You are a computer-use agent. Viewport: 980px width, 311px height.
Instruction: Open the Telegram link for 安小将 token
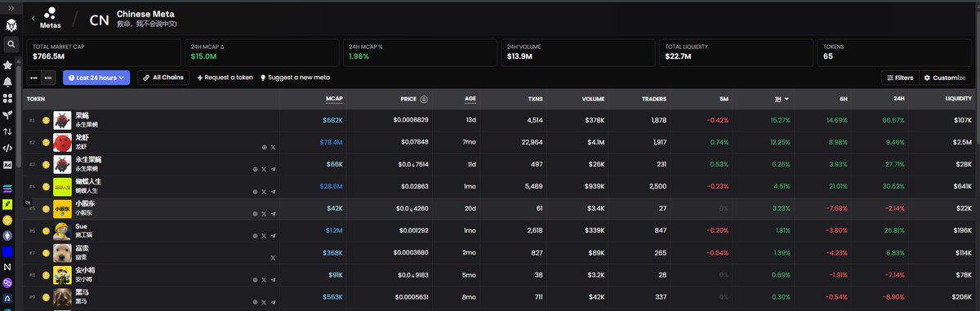(273, 280)
